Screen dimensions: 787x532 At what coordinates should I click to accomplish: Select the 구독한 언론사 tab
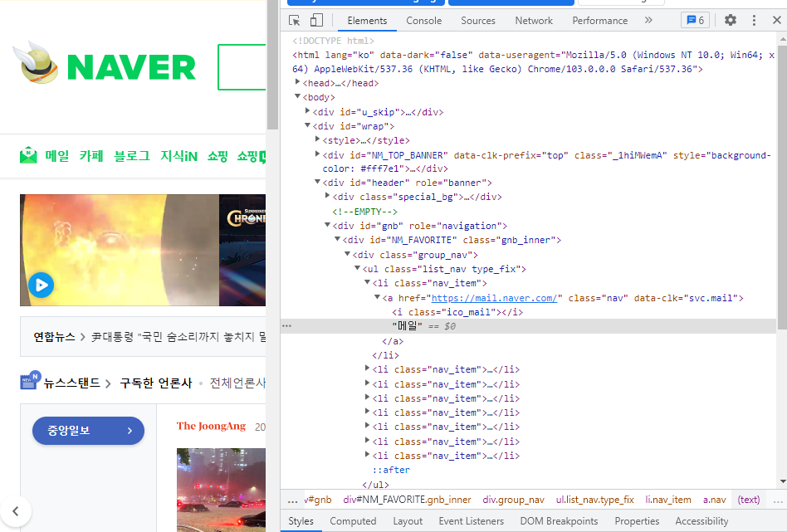(x=155, y=383)
